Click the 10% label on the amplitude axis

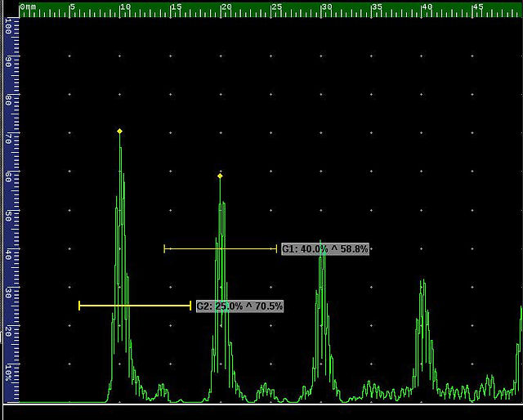[8, 373]
